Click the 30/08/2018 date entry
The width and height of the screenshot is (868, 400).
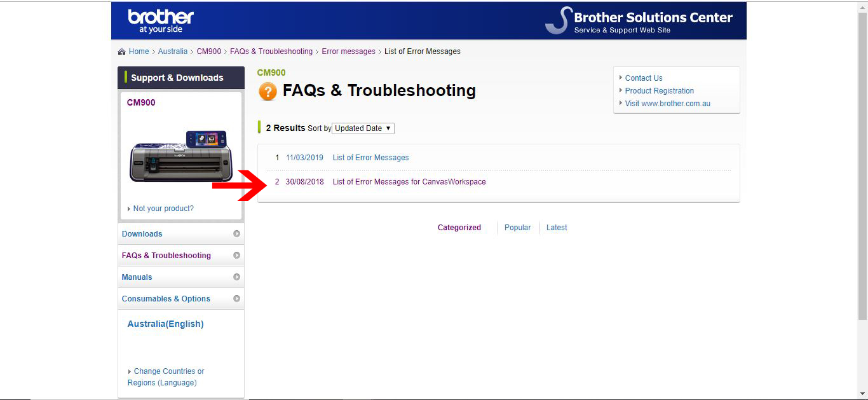(x=304, y=182)
